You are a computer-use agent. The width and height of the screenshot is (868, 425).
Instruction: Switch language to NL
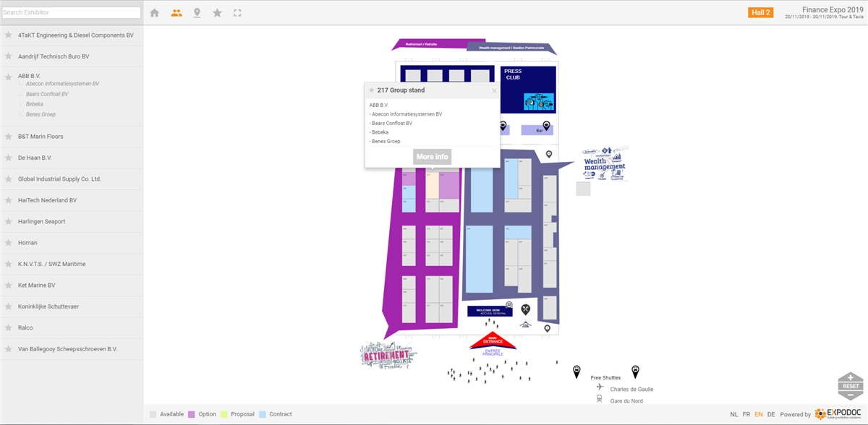coord(734,414)
